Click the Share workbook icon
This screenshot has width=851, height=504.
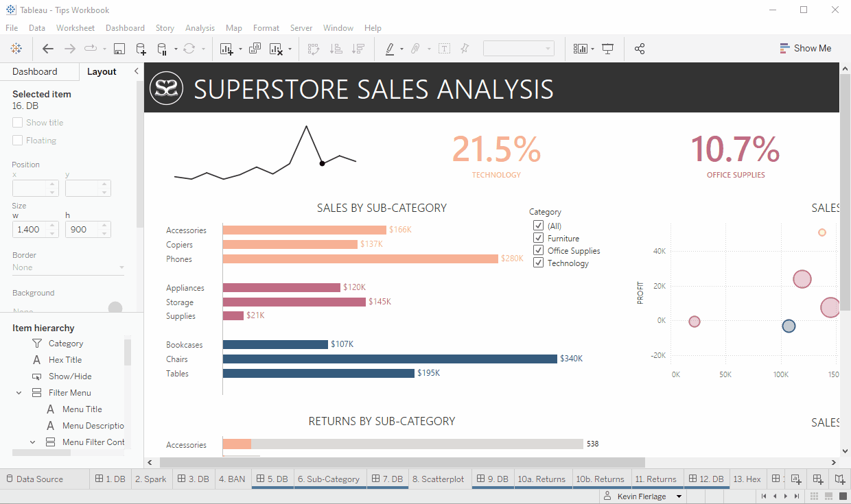pyautogui.click(x=640, y=49)
